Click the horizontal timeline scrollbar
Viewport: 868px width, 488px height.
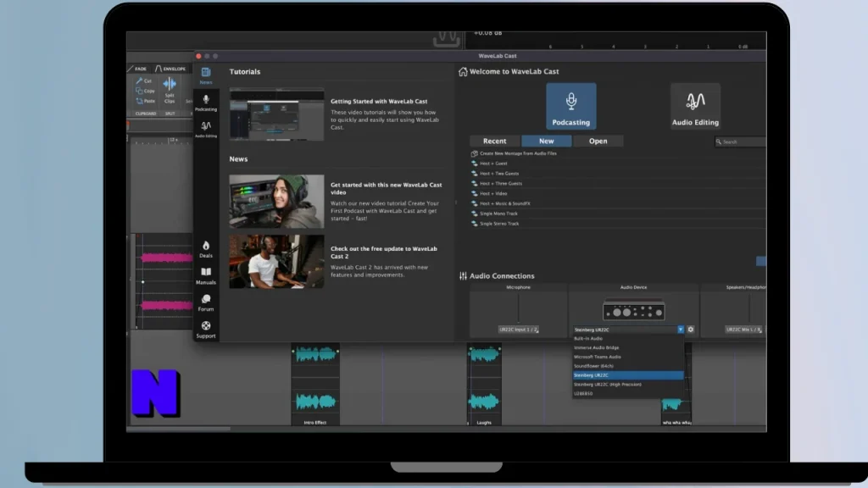[179, 429]
